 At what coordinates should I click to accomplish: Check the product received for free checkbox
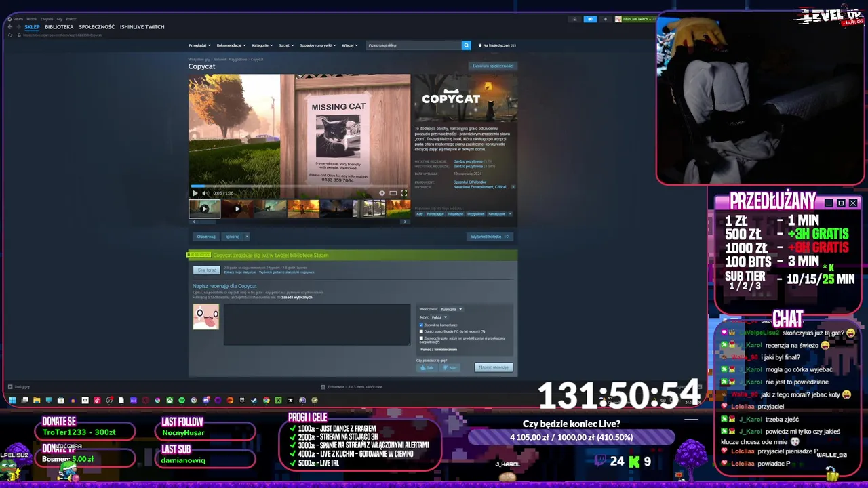[x=421, y=338]
